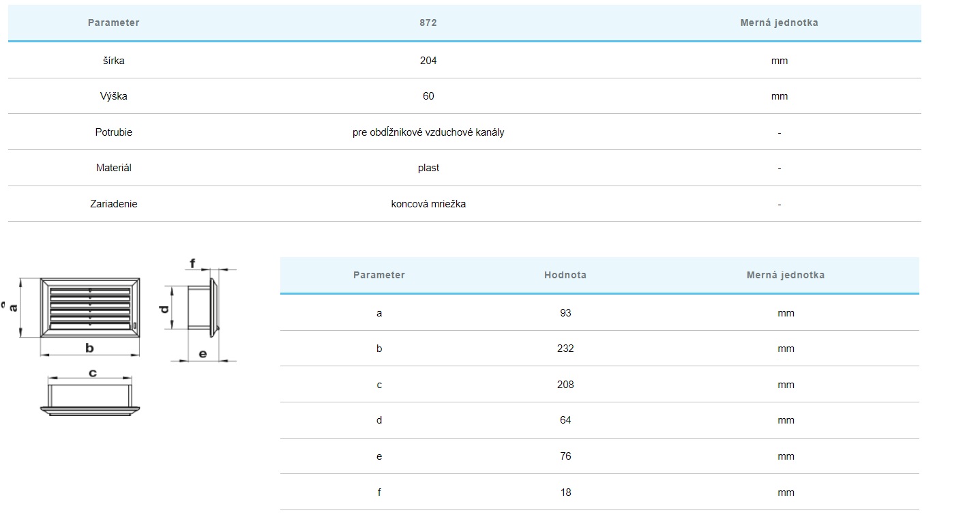Select dimension value "93" in row a
Screen dimensions: 980x517
pos(565,313)
